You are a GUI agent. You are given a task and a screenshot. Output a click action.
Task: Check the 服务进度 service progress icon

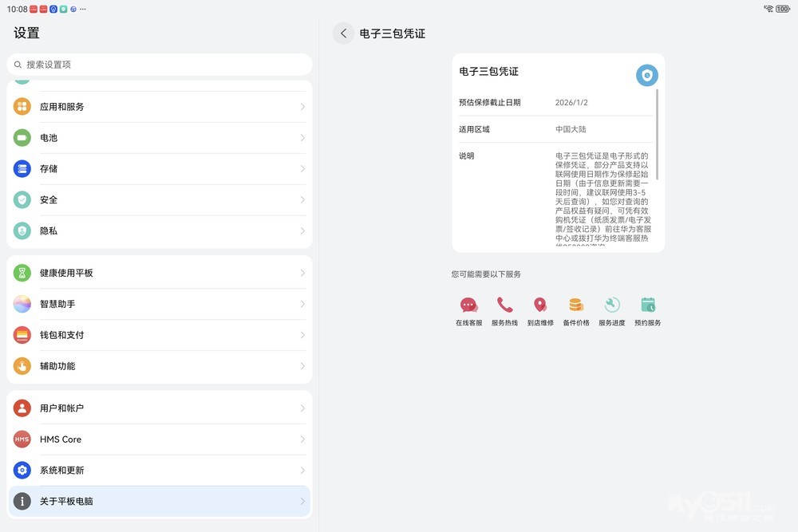(x=612, y=305)
